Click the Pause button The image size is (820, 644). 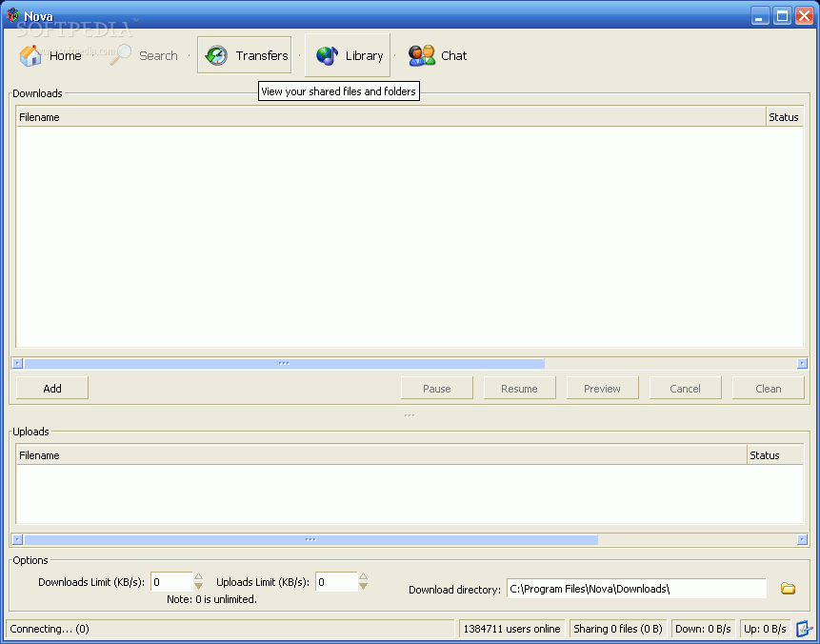tap(437, 388)
